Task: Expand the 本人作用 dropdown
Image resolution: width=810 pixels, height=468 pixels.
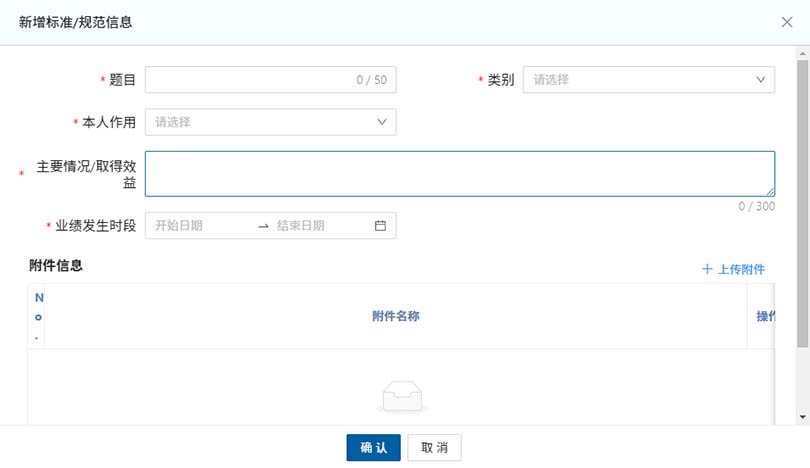Action: [270, 122]
